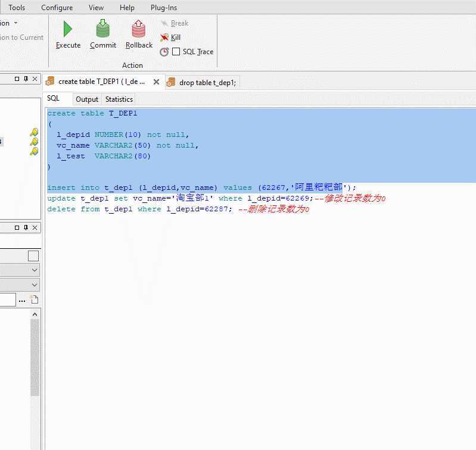Screen dimensions: 476x450
Task: Click the left panel scrollbar up arrow
Action: [x=35, y=314]
